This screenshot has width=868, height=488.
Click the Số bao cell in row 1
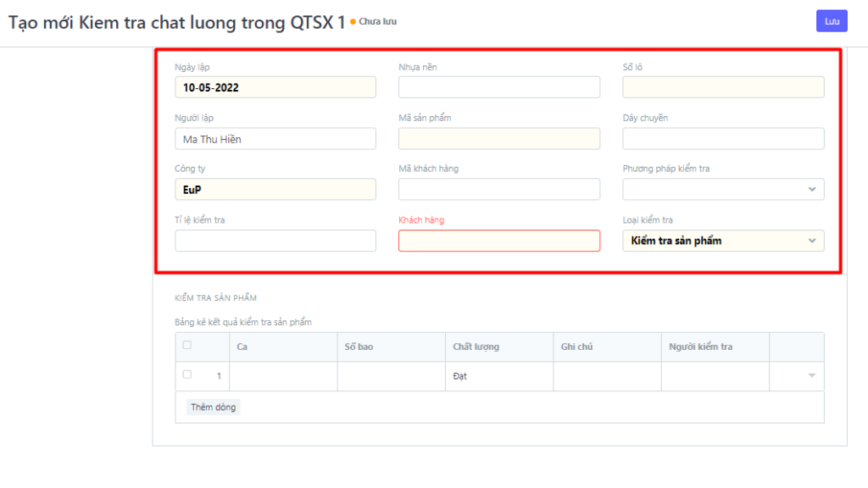[391, 376]
